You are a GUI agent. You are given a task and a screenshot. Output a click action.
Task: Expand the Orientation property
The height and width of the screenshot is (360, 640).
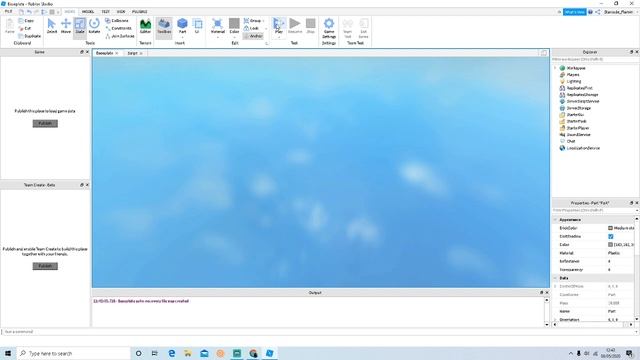[555, 320]
